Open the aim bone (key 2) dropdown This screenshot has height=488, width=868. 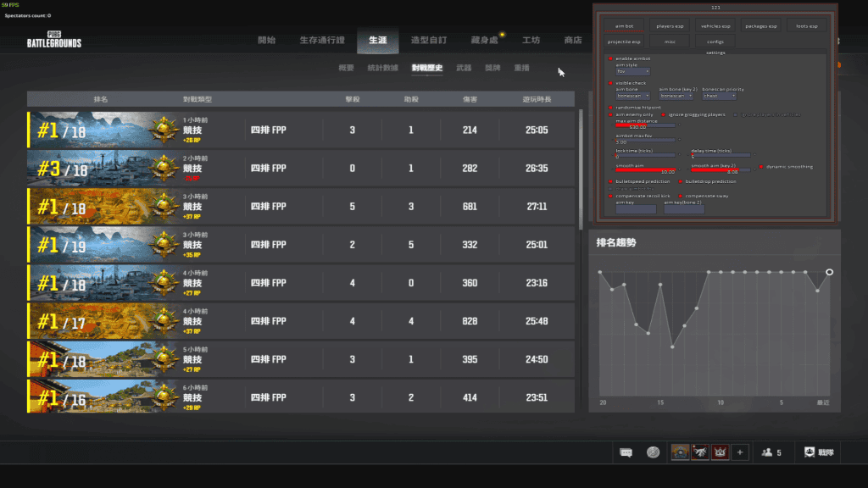pos(677,96)
